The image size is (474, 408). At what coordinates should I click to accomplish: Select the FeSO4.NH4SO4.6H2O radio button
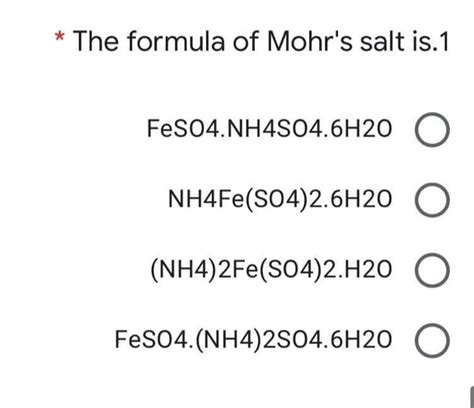click(432, 130)
